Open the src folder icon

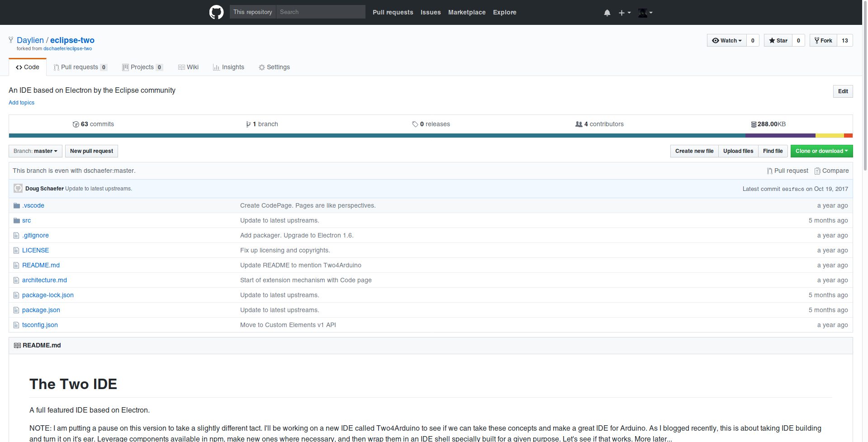tap(16, 220)
